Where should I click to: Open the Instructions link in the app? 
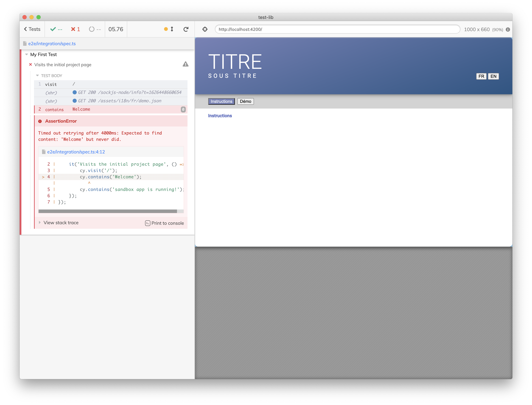click(220, 115)
